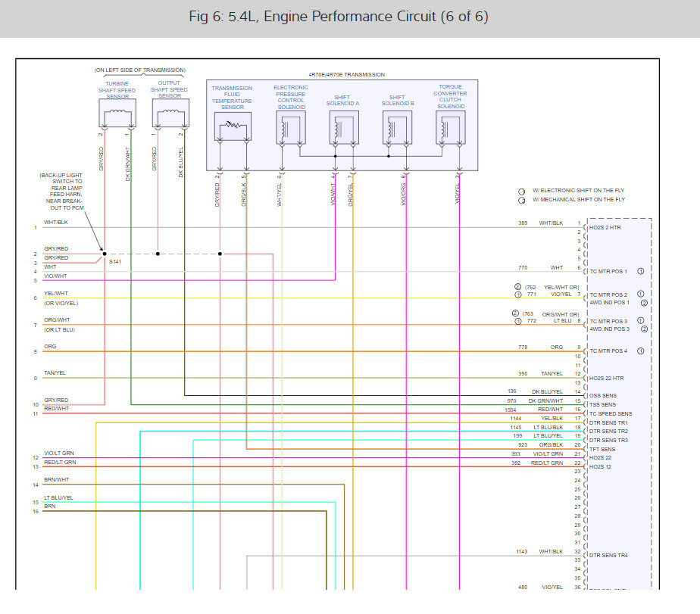This screenshot has height=614, width=700.
Task: Click the back-up light switch breakout note
Action: click(61, 192)
